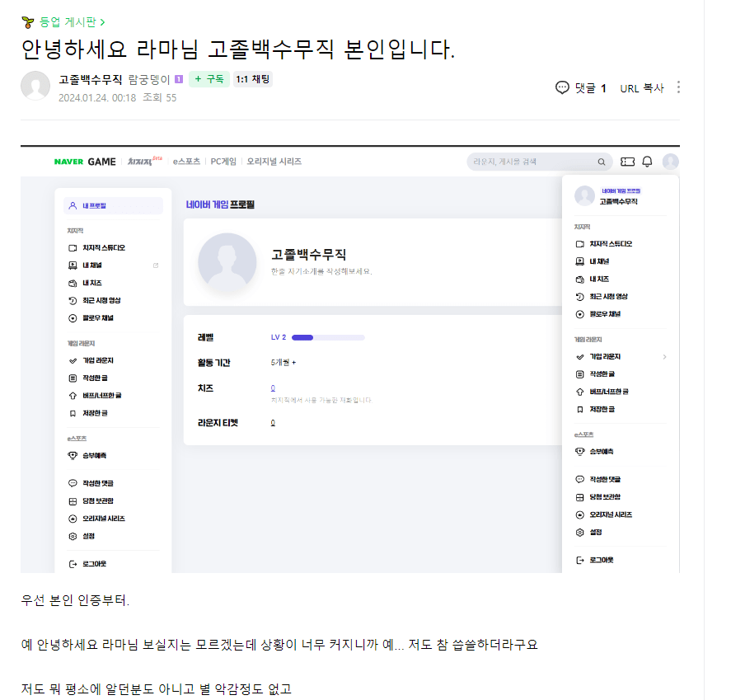The image size is (745, 700).
Task: Click the ticket icon in header
Action: pos(628,162)
